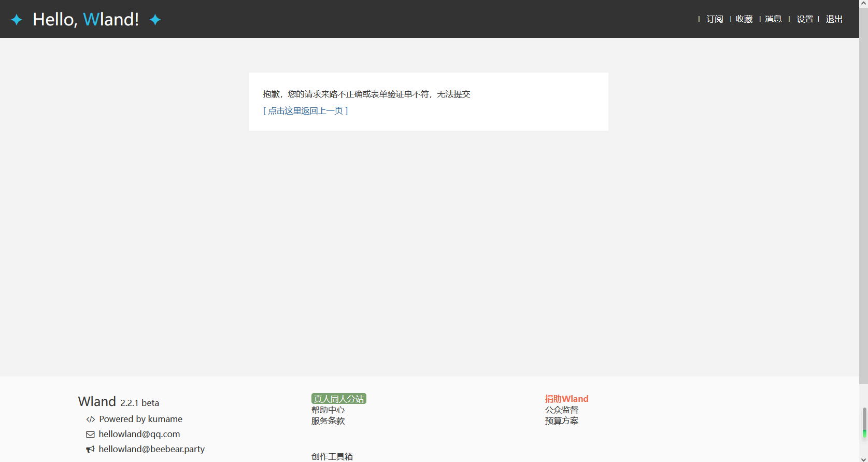The height and width of the screenshot is (462, 868).
Task: Click the megaphone icon beside hellowland@beebear.party
Action: pos(90,450)
